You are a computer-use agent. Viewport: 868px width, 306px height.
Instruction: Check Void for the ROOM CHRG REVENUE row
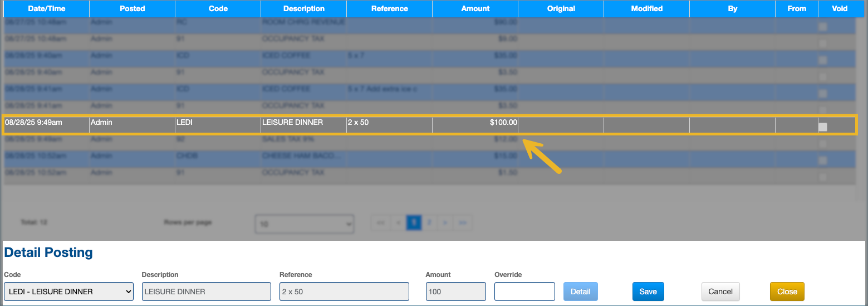pos(822,27)
